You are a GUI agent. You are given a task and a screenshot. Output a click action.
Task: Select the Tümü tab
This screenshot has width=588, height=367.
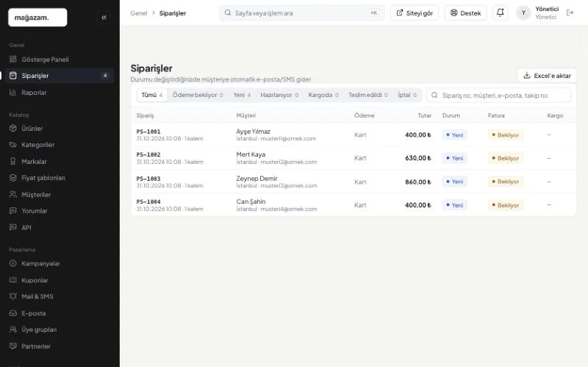152,95
